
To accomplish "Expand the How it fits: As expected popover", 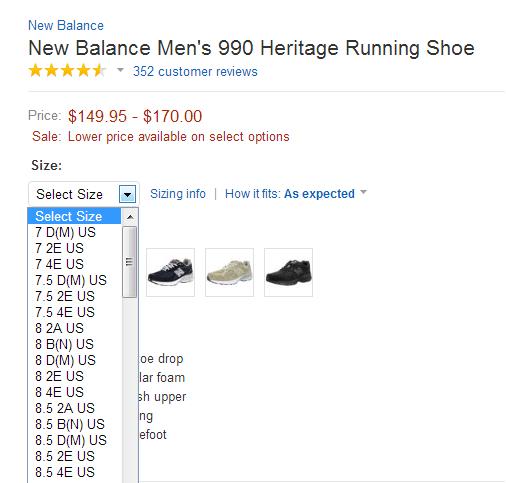I will click(296, 194).
